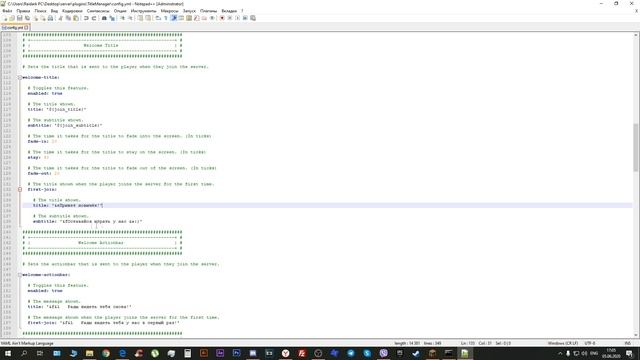Click the 'fade-in:' line
Screen dimensions: 640x360
(42, 141)
